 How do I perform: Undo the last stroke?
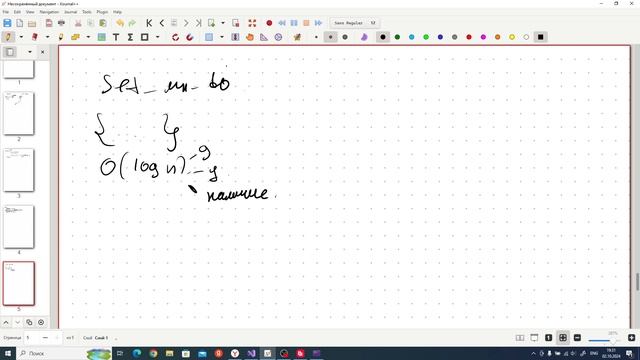click(120, 23)
